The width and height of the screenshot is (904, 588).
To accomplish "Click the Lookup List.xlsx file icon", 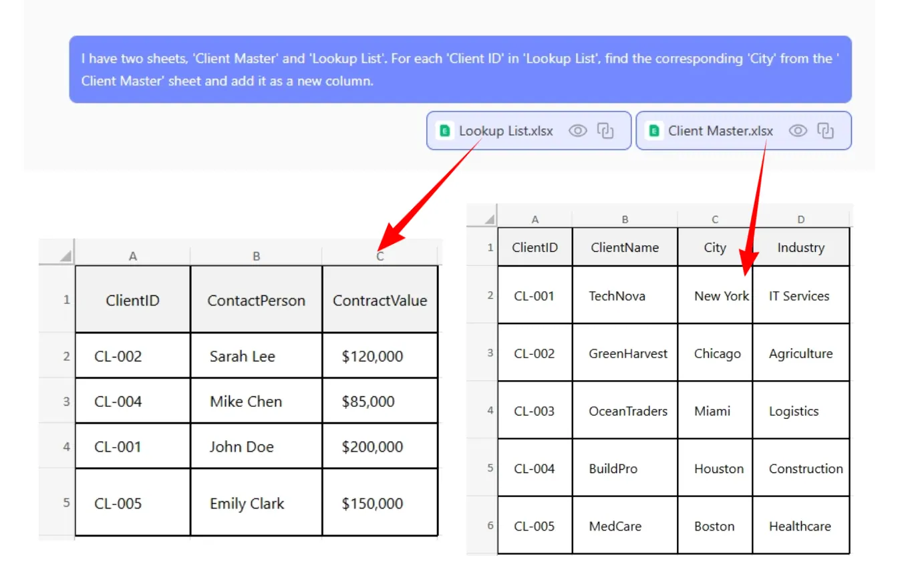I will click(444, 131).
